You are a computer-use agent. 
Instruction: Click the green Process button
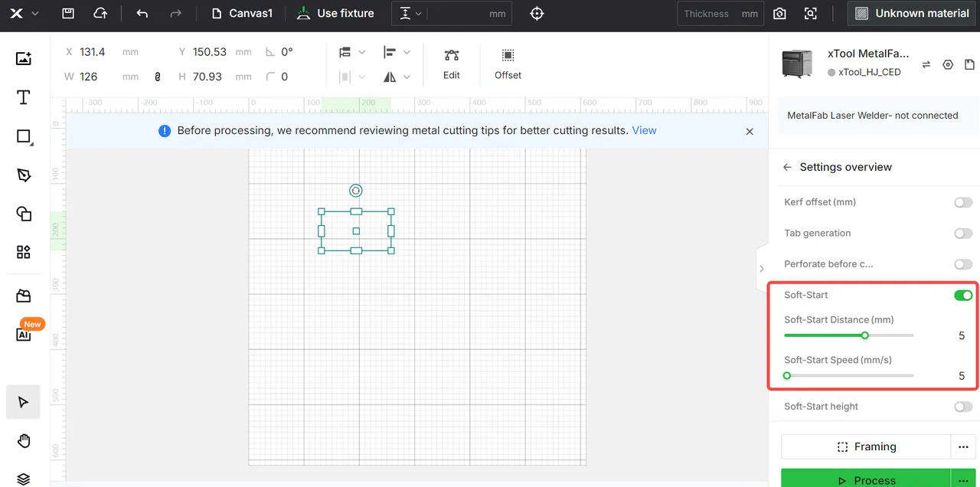[866, 479]
